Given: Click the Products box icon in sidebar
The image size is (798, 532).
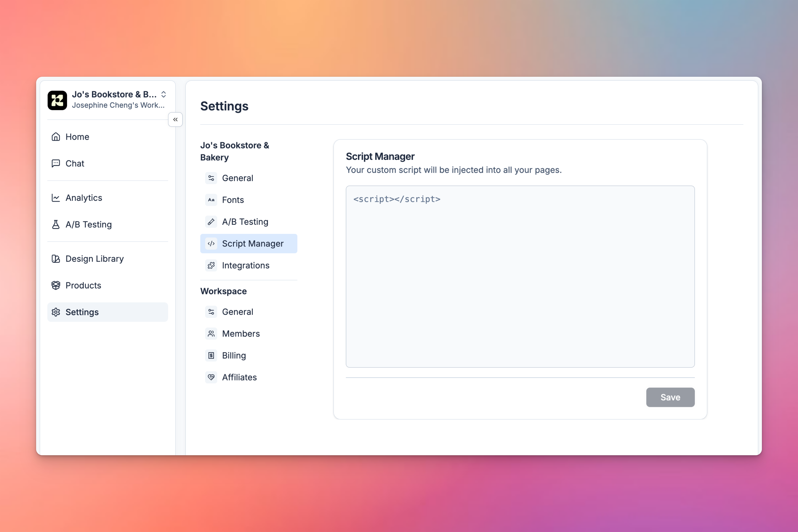Looking at the screenshot, I should 56,285.
